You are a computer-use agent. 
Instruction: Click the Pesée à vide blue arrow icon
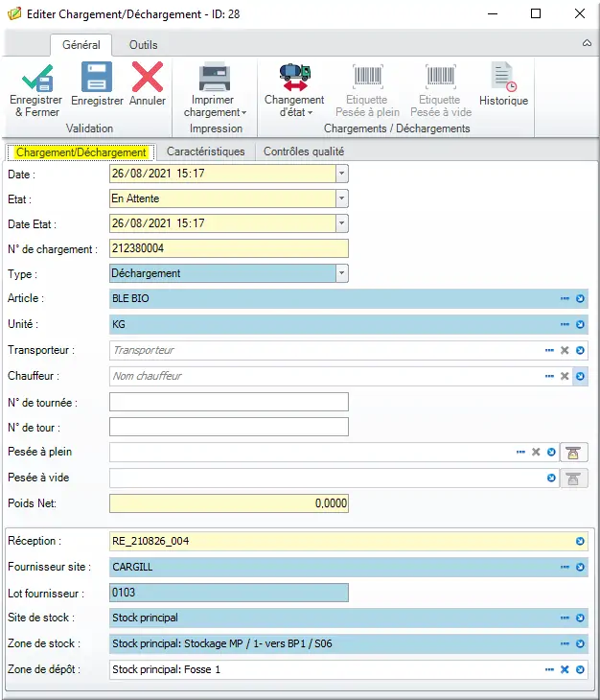click(551, 478)
